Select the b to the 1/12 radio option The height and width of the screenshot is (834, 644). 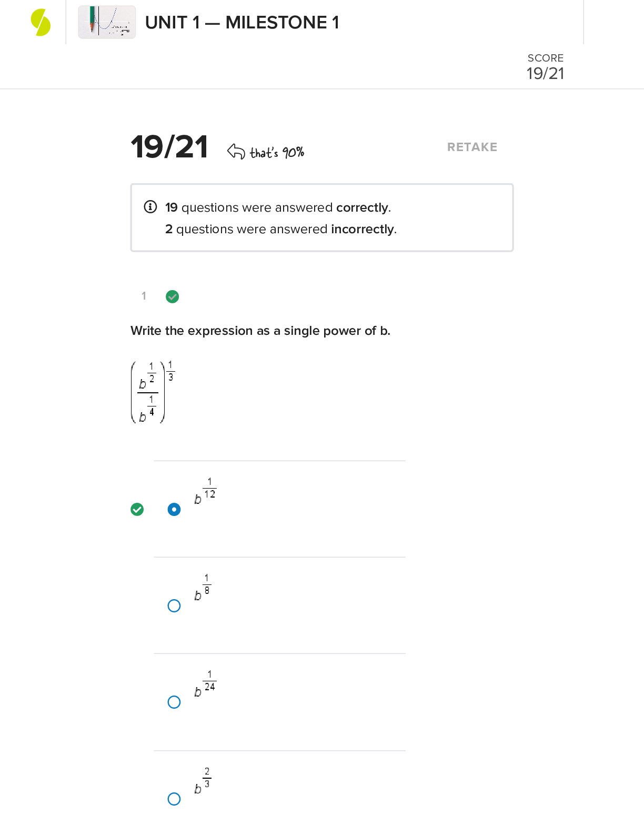(174, 509)
